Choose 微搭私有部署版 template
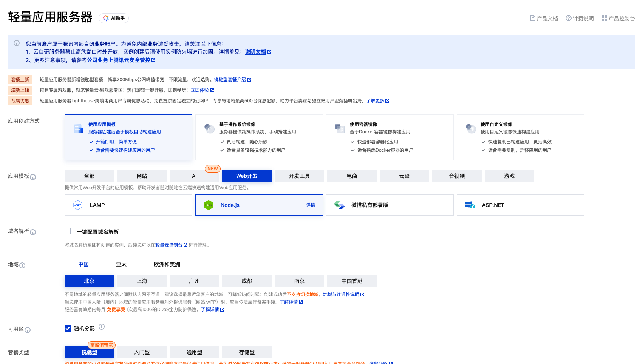640x364 pixels. tap(390, 205)
